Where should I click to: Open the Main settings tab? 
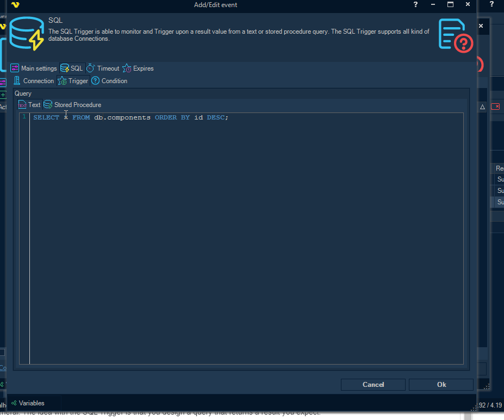[x=34, y=68]
